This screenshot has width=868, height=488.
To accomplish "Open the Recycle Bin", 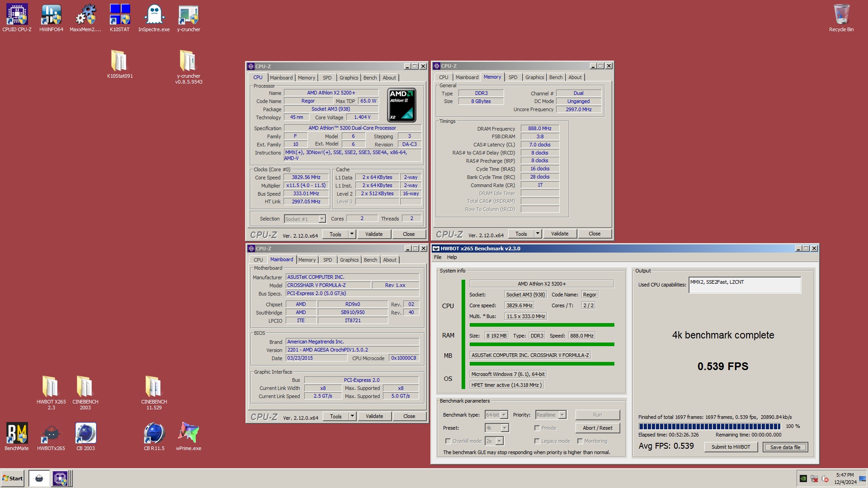I will [841, 18].
